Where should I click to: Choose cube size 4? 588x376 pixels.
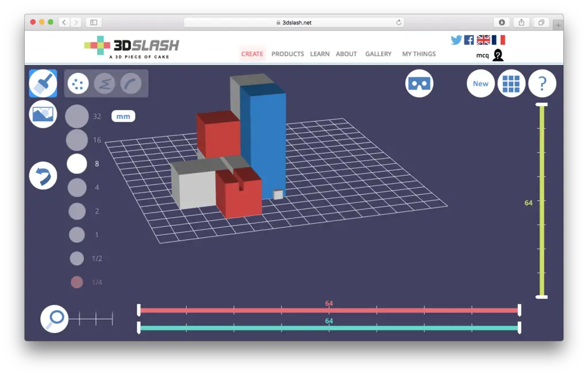coord(77,188)
